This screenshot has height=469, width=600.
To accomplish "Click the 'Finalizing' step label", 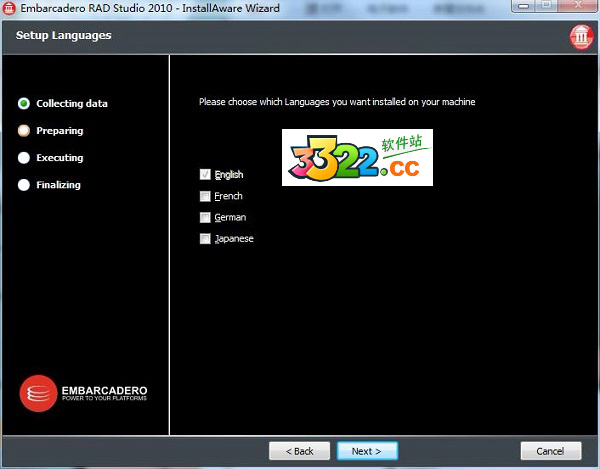I will pos(59,185).
